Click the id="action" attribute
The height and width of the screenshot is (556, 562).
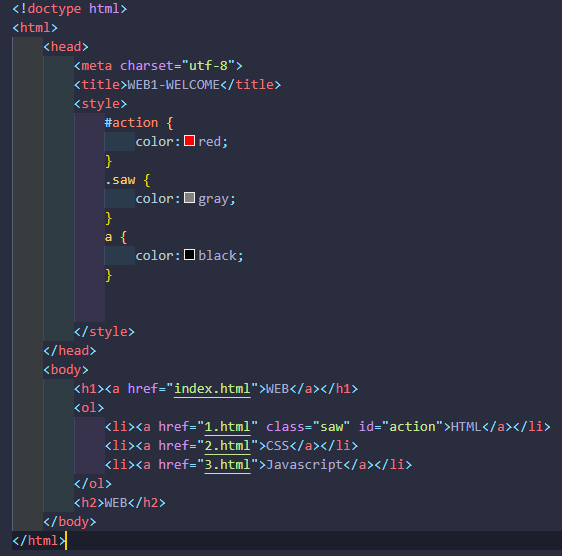[401, 427]
